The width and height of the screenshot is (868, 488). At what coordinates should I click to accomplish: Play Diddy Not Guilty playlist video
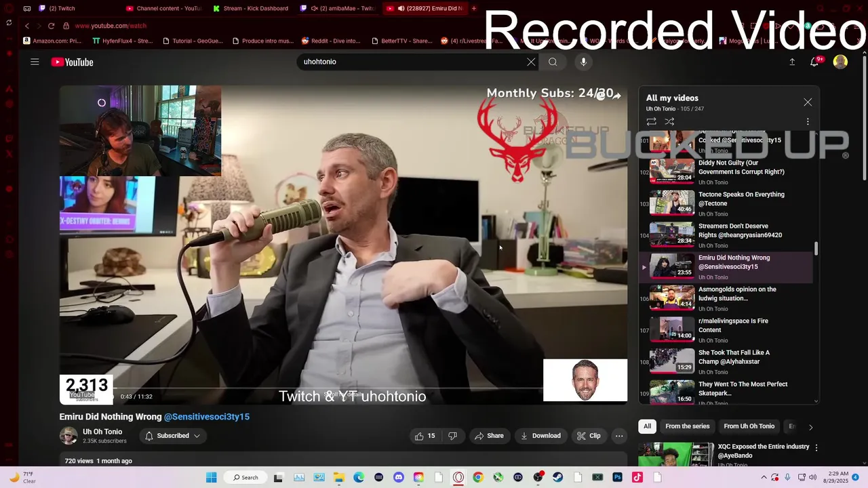pyautogui.click(x=726, y=171)
